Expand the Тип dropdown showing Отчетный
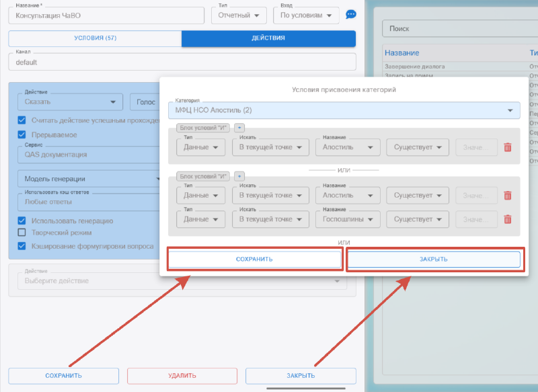Image resolution: width=538 pixels, height=392 pixels. coord(239,15)
